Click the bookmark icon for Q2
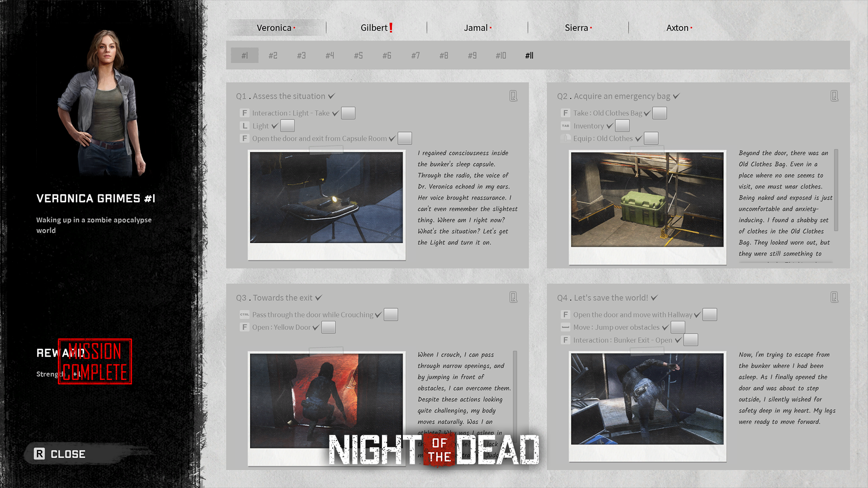This screenshot has height=488, width=868. pos(835,96)
